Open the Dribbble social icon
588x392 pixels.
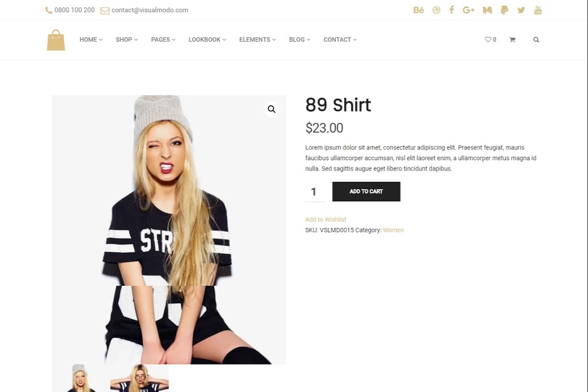pyautogui.click(x=436, y=10)
